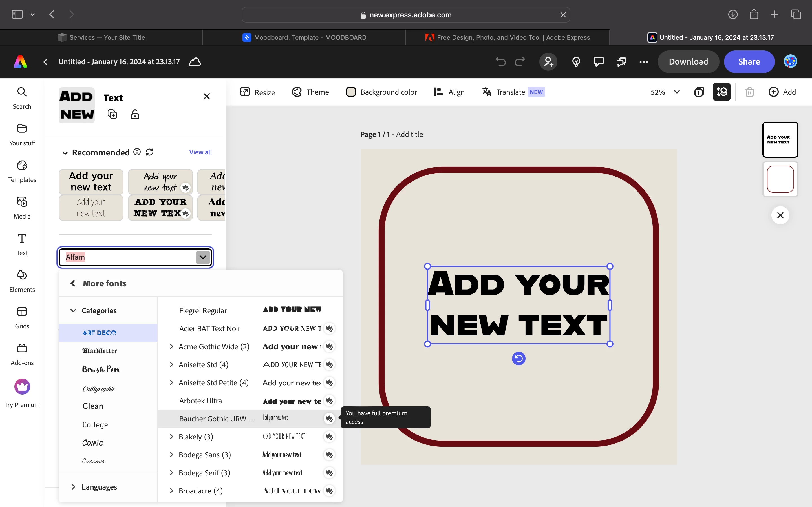Screen dimensions: 812x507
Task: Expand the Acme Gothic Wide font family
Action: (x=171, y=346)
